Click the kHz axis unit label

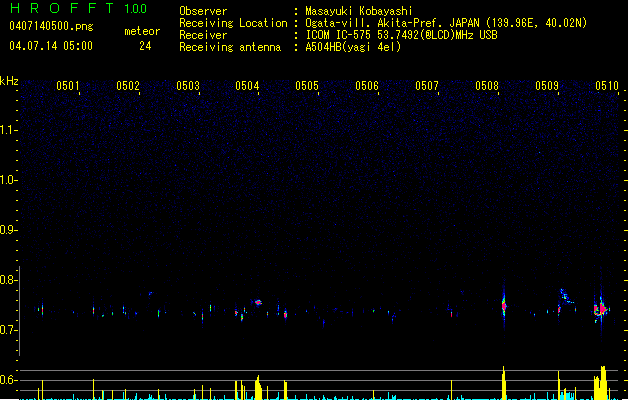coord(9,81)
